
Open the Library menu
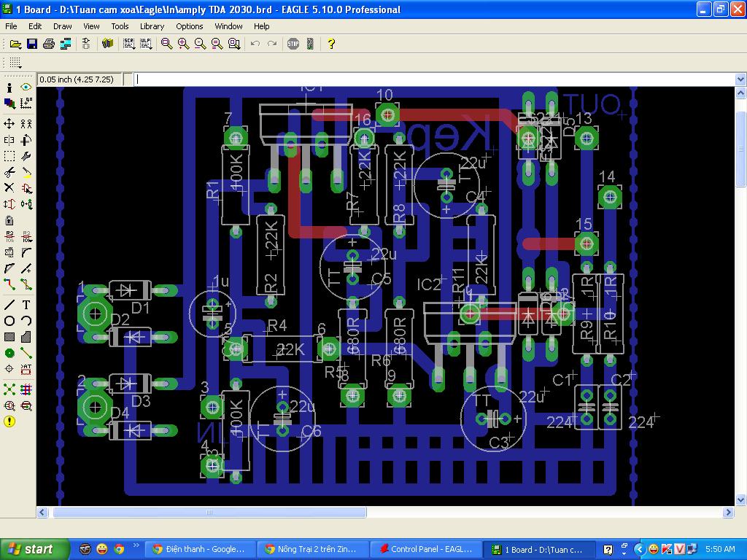152,26
